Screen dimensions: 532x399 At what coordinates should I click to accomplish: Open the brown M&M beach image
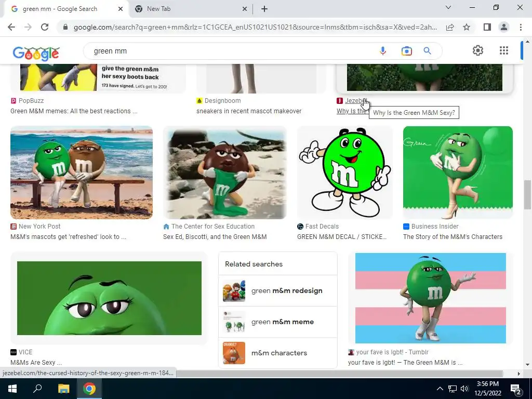coord(224,172)
